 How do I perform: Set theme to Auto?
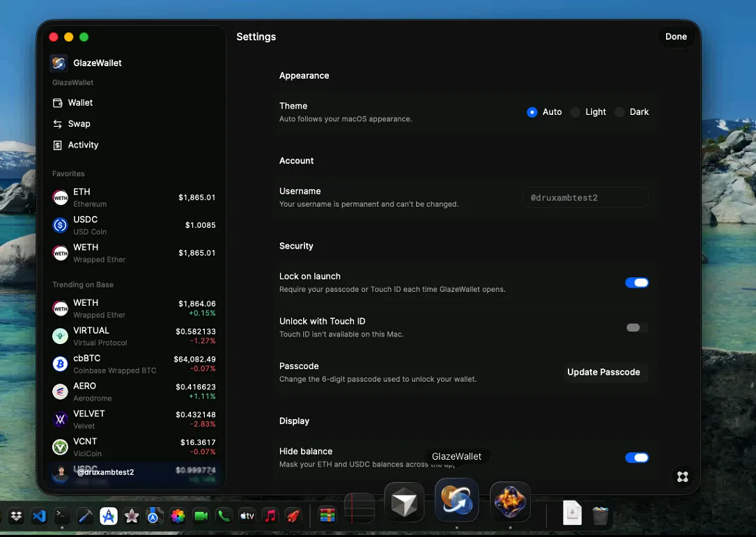(532, 112)
